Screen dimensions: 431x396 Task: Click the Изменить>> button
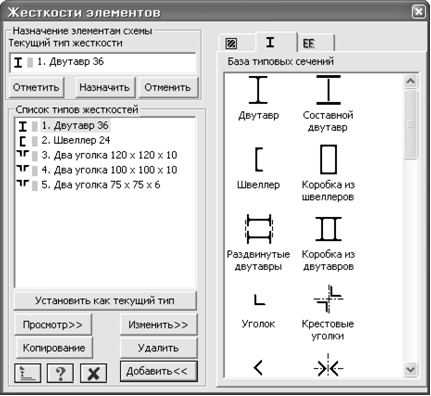[x=159, y=324]
